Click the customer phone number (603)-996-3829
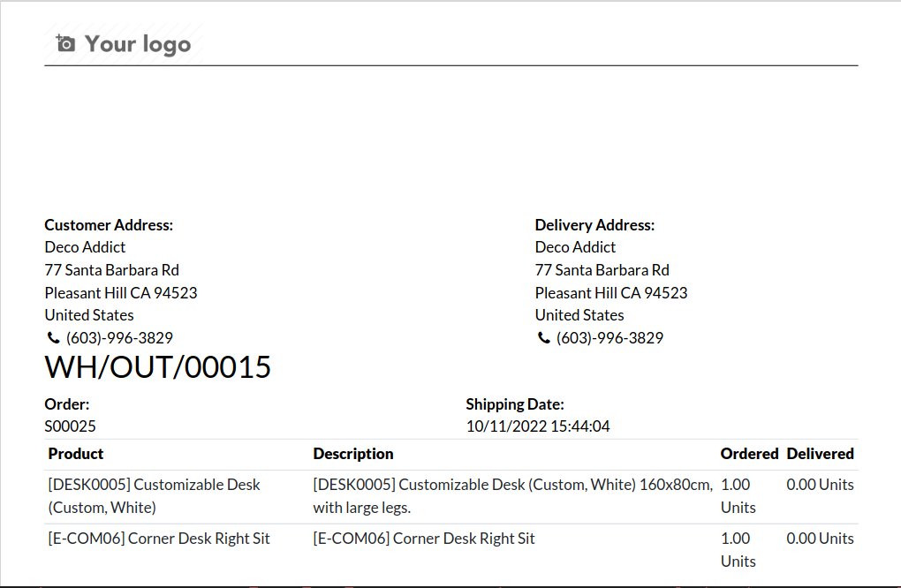The width and height of the screenshot is (901, 588). click(119, 338)
